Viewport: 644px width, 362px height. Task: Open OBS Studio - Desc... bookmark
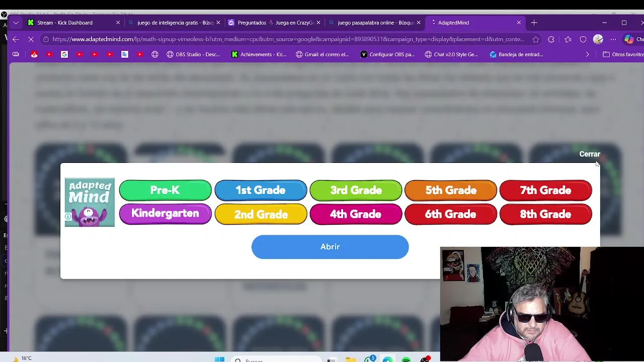(x=193, y=54)
